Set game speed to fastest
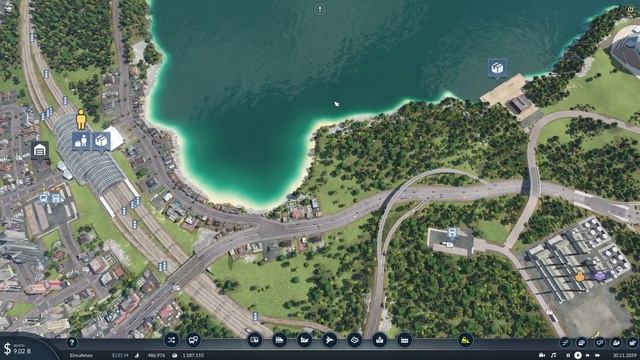Screen dimensions: 640x360 click(598, 356)
